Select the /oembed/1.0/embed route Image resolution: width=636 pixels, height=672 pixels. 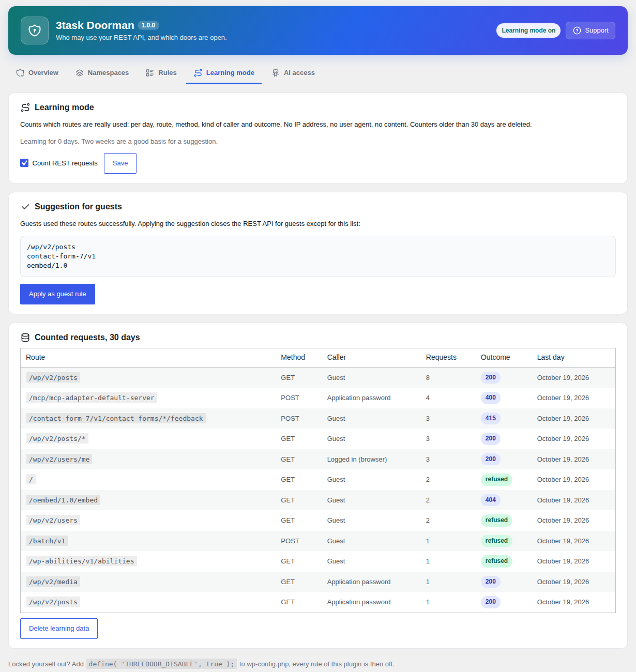[x=63, y=500]
